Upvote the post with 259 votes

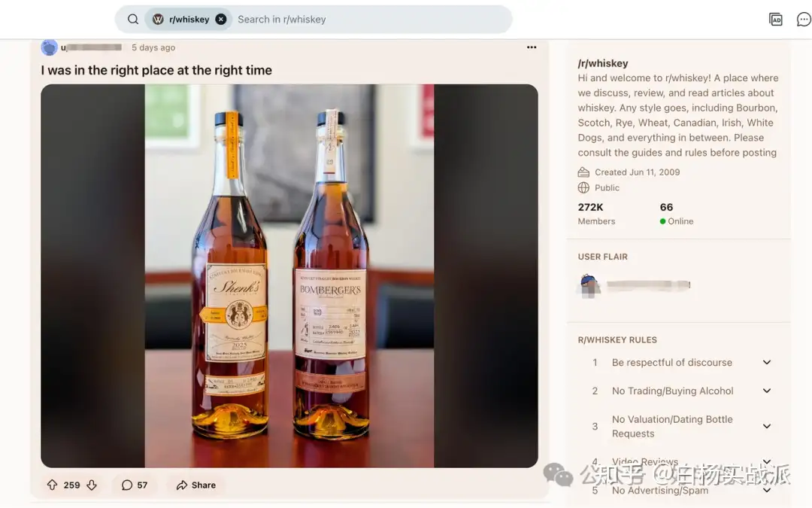tap(53, 485)
